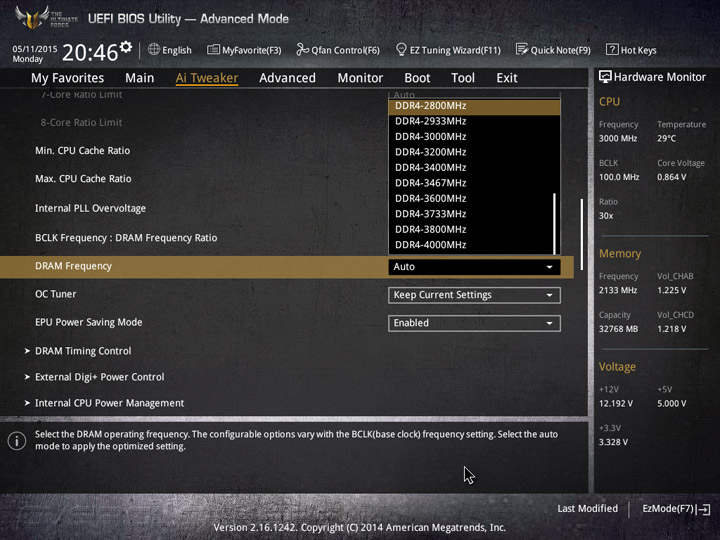
Task: Select the OC Tuner row label
Action: click(x=56, y=294)
